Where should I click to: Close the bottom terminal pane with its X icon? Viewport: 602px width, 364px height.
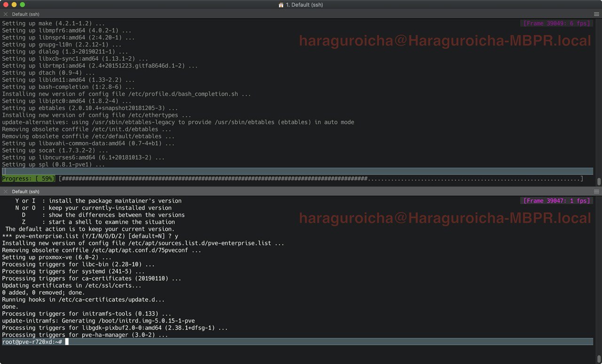[6, 191]
